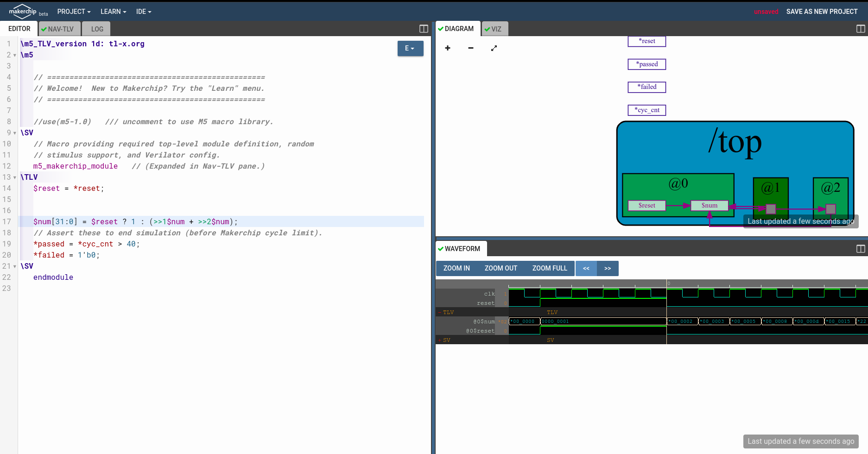Collapse the \SV code block at line 9
The height and width of the screenshot is (454, 868).
[x=14, y=133]
